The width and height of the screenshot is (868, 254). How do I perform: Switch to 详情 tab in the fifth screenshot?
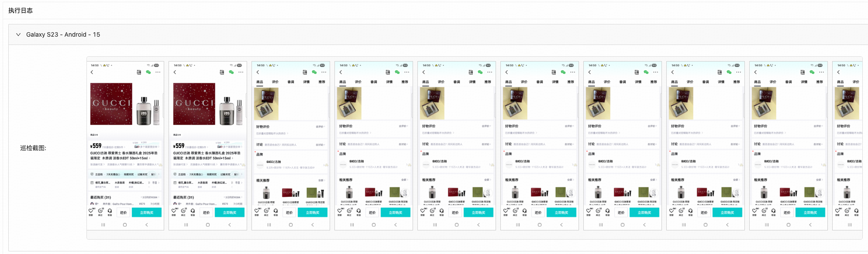(472, 82)
